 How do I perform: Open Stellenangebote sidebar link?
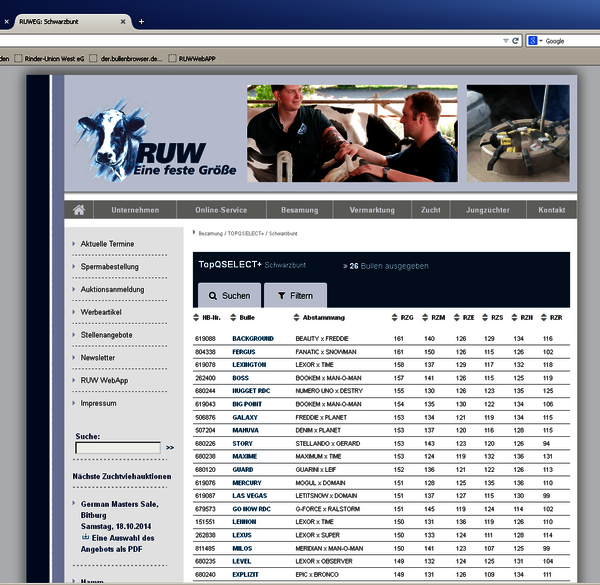pyautogui.click(x=106, y=335)
